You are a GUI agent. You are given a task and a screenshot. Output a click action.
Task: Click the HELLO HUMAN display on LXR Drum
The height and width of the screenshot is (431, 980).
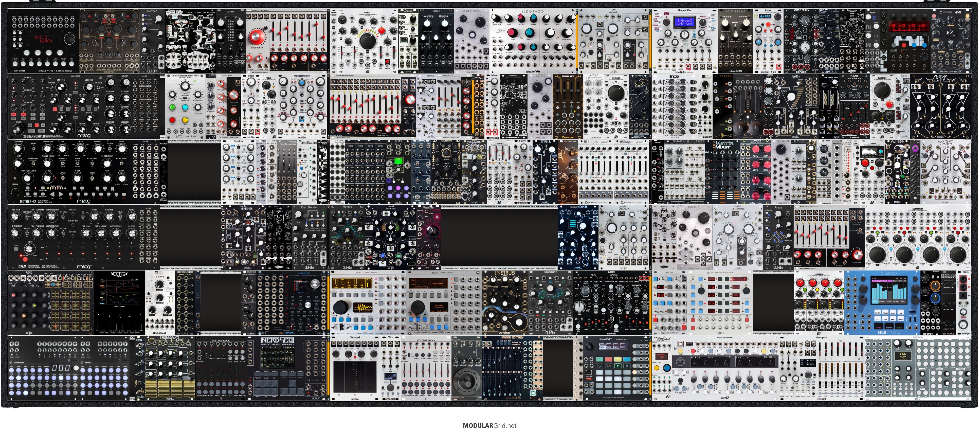(x=44, y=39)
